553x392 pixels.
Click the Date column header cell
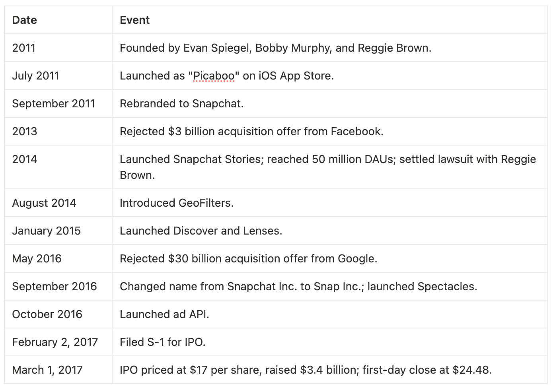coord(58,20)
